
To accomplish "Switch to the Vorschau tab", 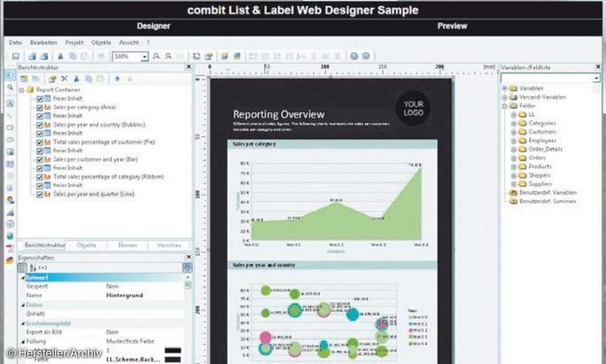I will 169,245.
